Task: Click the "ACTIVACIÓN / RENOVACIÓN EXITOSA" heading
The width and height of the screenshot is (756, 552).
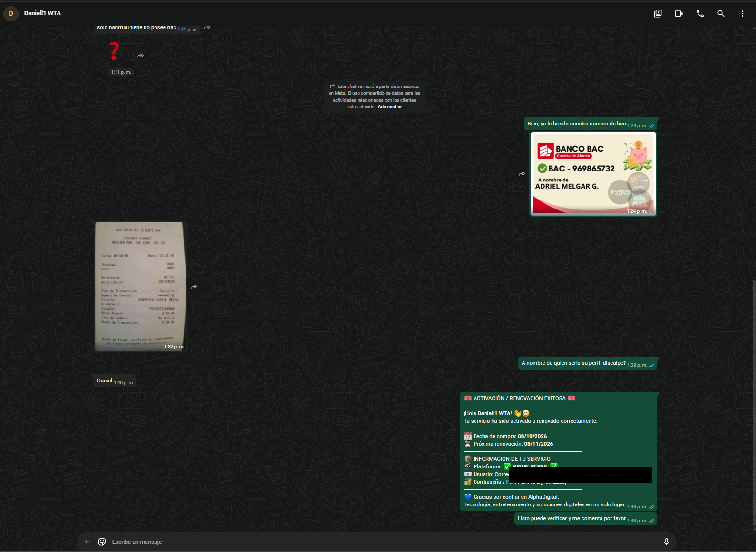Action: (x=519, y=398)
